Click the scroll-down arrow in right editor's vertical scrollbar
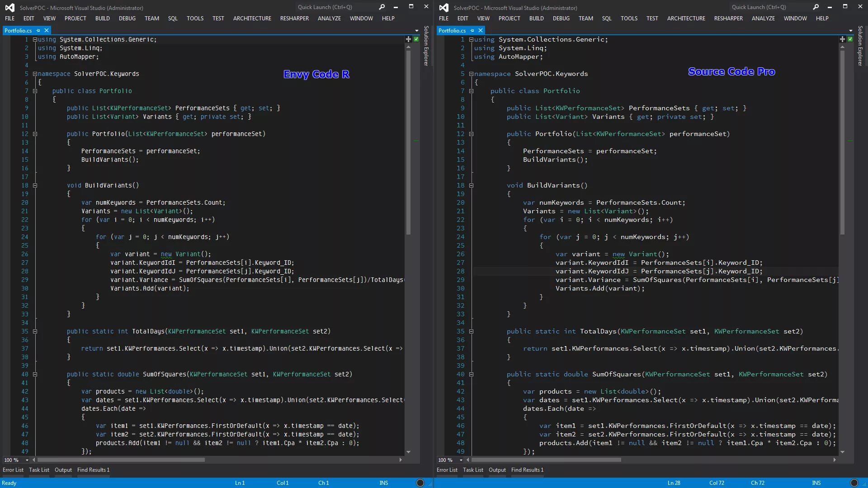This screenshot has width=868, height=488. coord(842,452)
